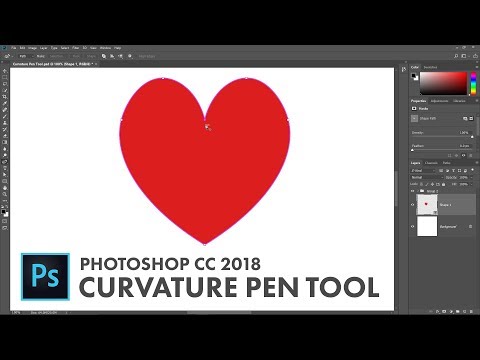Viewport: 480px width, 360px height.
Task: Toggle the type layer filter in Layers panel
Action: click(453, 171)
